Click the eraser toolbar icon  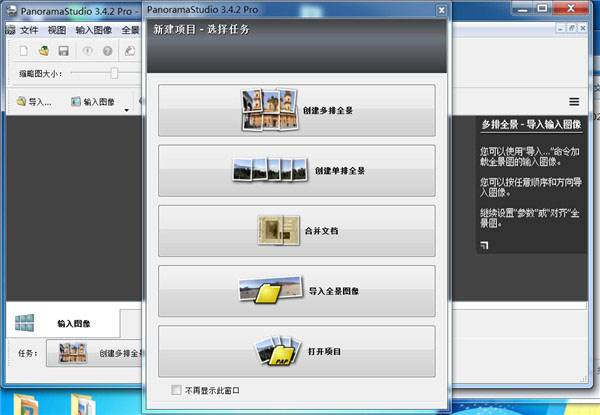[x=130, y=51]
